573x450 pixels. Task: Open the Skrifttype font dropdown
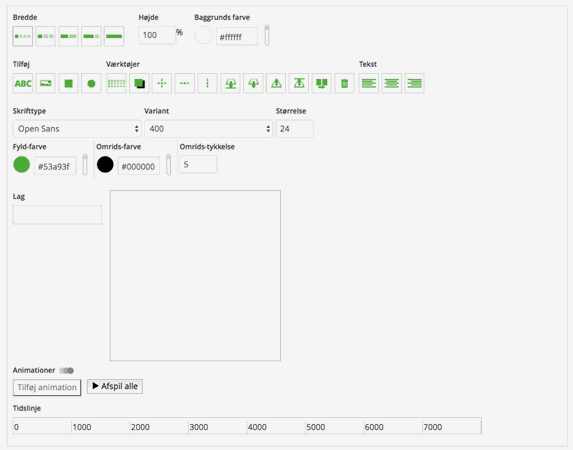77,129
